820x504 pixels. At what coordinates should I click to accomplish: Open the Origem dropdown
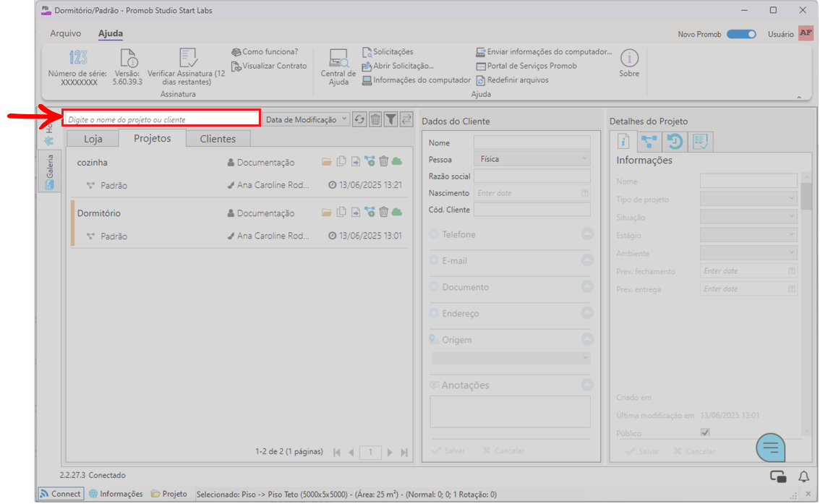[x=511, y=358]
